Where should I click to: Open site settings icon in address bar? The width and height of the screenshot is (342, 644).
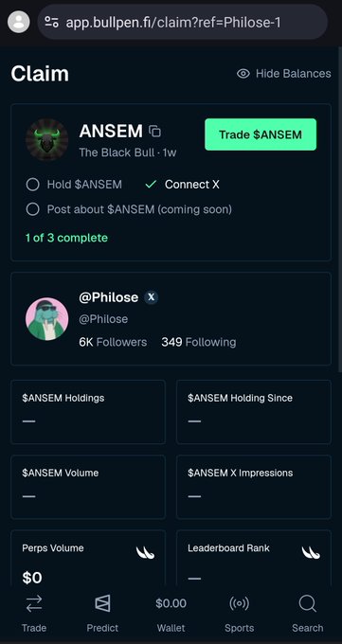[52, 22]
